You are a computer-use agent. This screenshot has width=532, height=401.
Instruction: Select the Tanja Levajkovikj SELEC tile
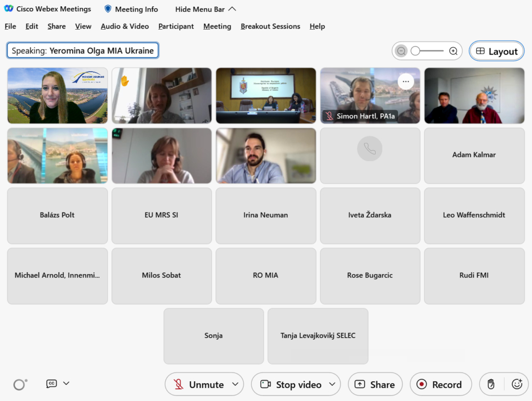(x=317, y=336)
